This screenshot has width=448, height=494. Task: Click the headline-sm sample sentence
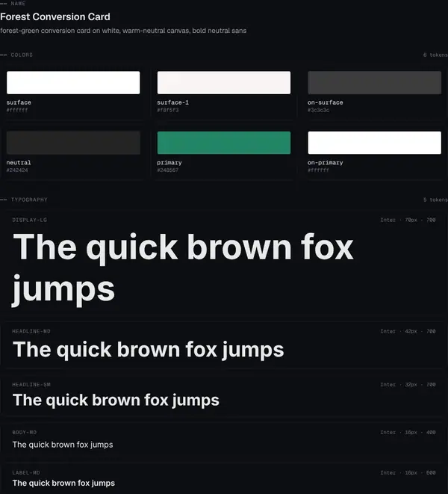point(116,401)
